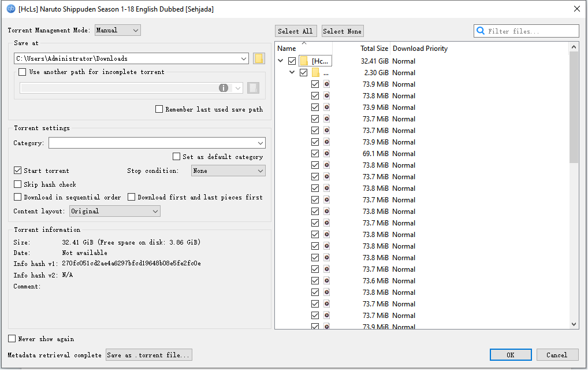
Task: Click the info icon in incomplete path field
Action: pyautogui.click(x=224, y=88)
